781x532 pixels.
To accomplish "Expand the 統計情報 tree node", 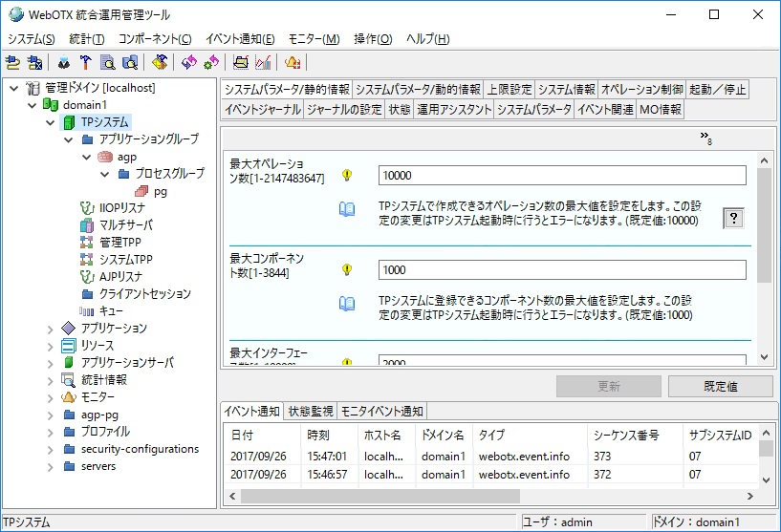I will 51,380.
